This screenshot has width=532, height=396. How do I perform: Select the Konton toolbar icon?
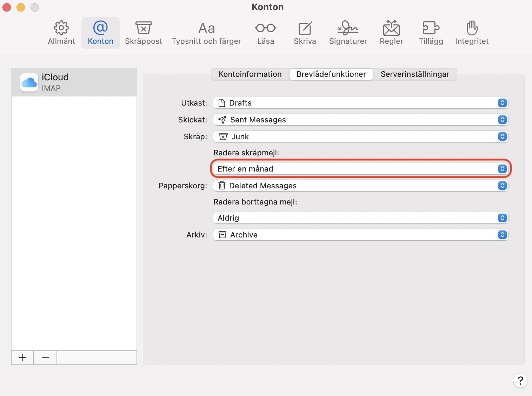pyautogui.click(x=101, y=33)
